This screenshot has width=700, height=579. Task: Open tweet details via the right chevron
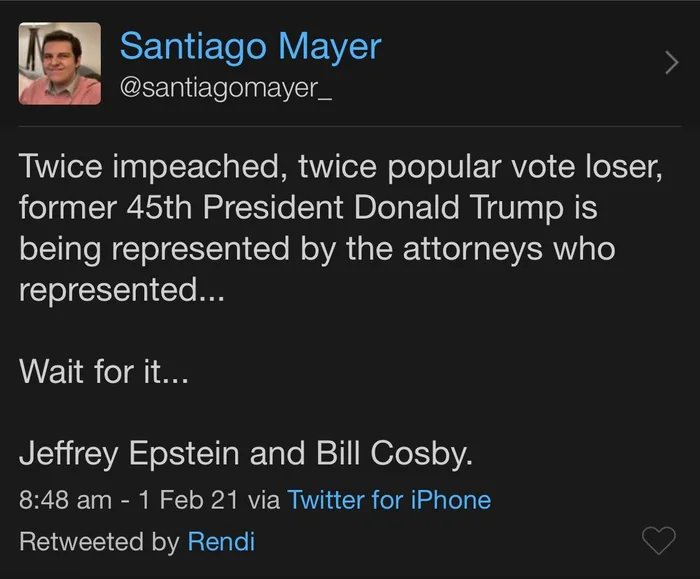click(672, 64)
